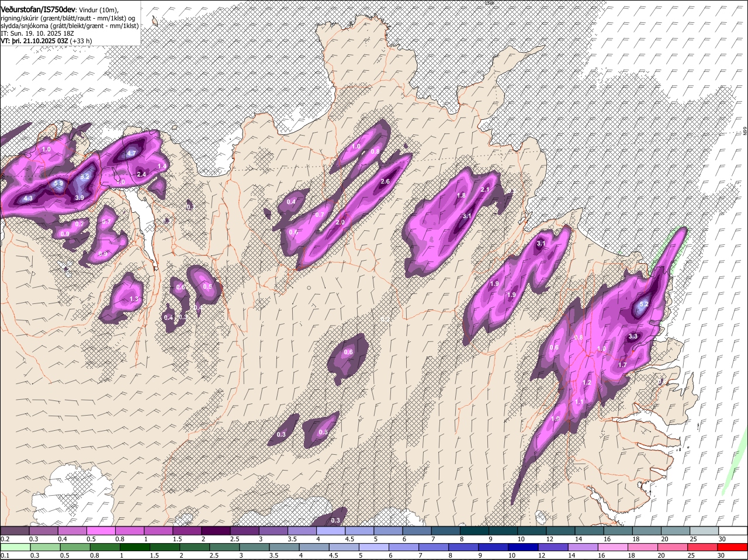Click the initial time line 'IT: Sun. 19. 10. 2025 18Z'
Image resolution: width=748 pixels, height=560 pixels.
(38, 33)
